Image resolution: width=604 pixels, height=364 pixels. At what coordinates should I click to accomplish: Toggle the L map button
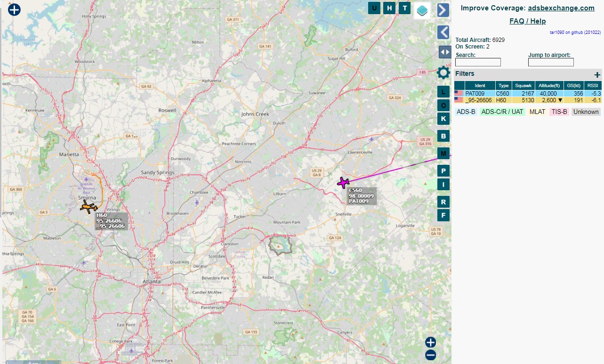[443, 92]
